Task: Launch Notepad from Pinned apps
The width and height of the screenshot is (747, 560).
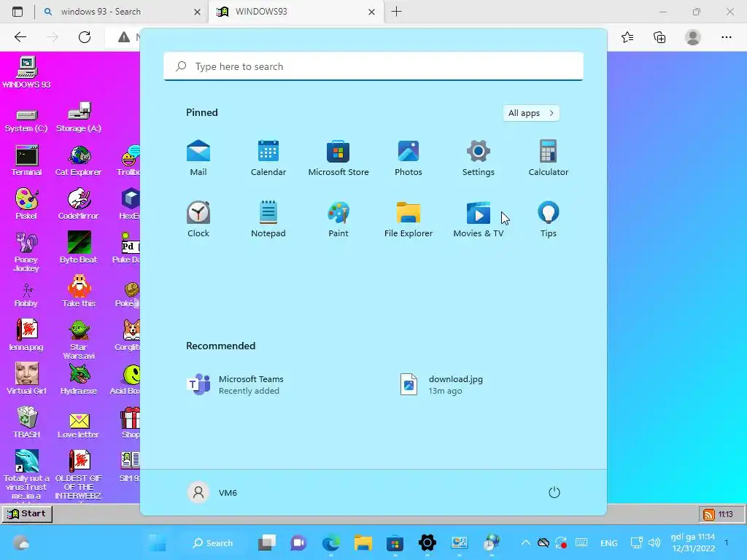Action: click(x=268, y=219)
